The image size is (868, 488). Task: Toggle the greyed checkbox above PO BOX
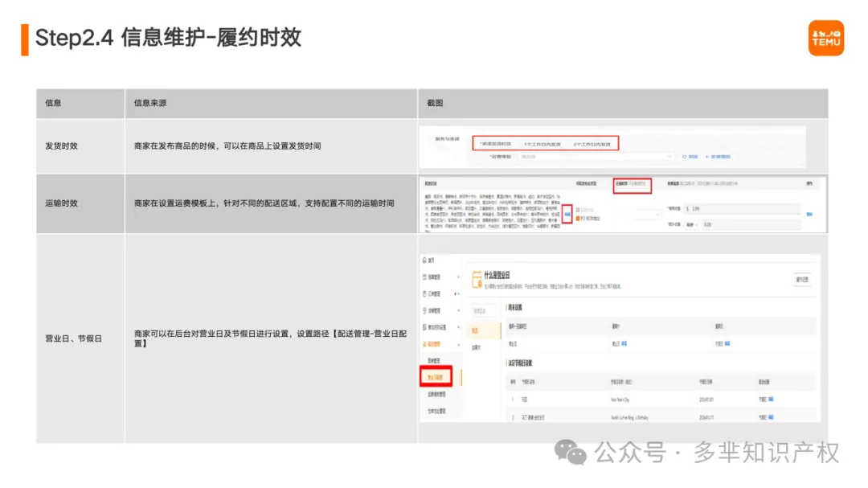(578, 211)
